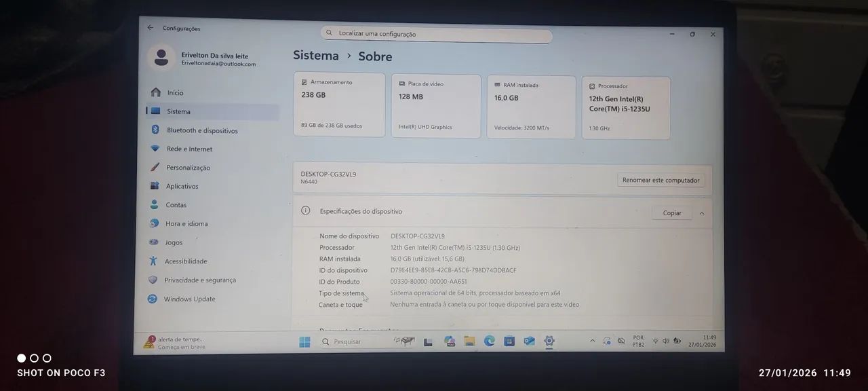Open Acessibilidade figure icon

(x=153, y=261)
